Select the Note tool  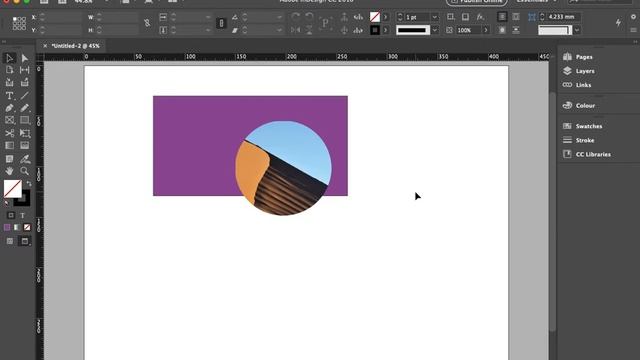pyautogui.click(x=9, y=158)
